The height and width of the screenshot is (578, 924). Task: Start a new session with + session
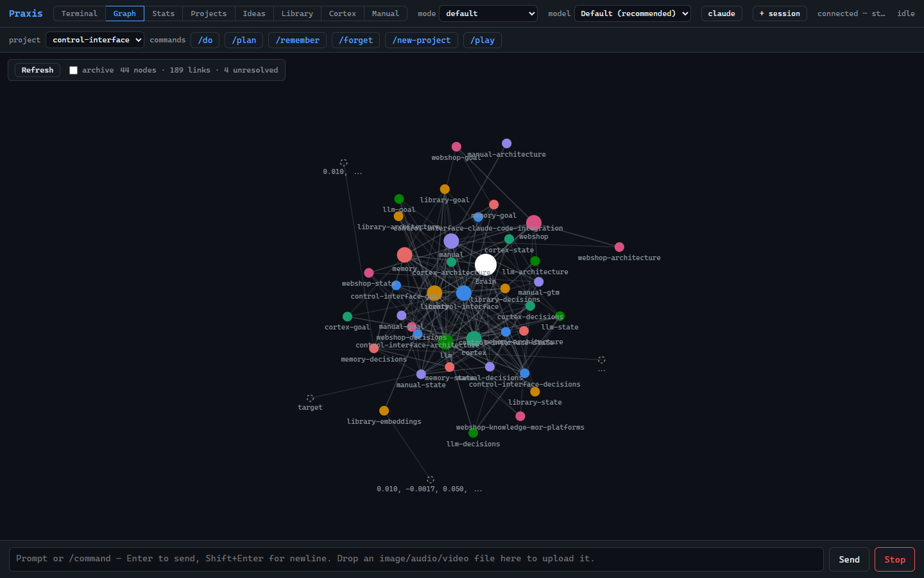(x=780, y=13)
